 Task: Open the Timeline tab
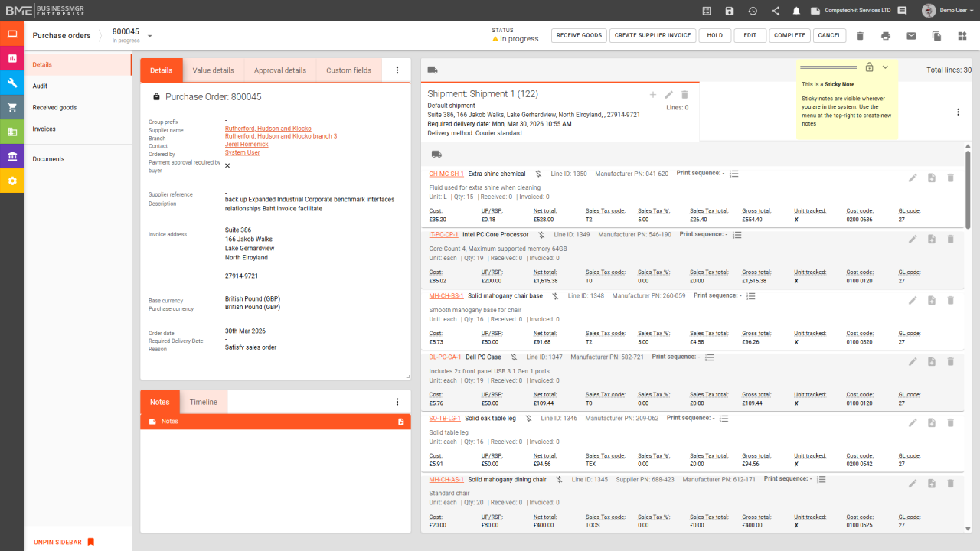(x=204, y=402)
